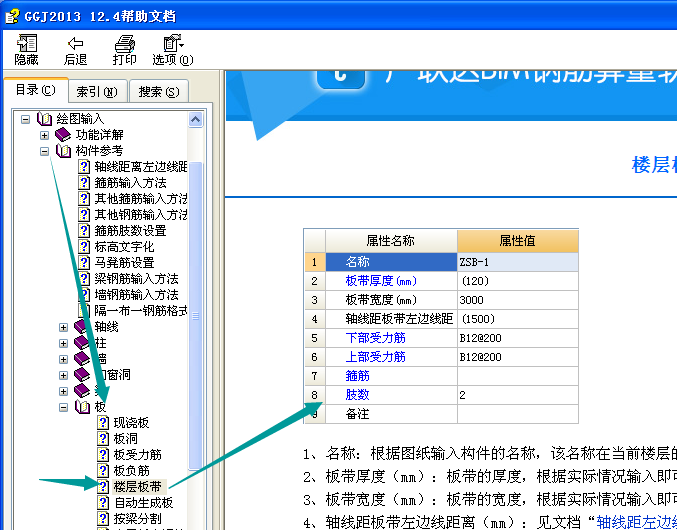Open the 选项 (Options) toolbar icon

(x=173, y=43)
